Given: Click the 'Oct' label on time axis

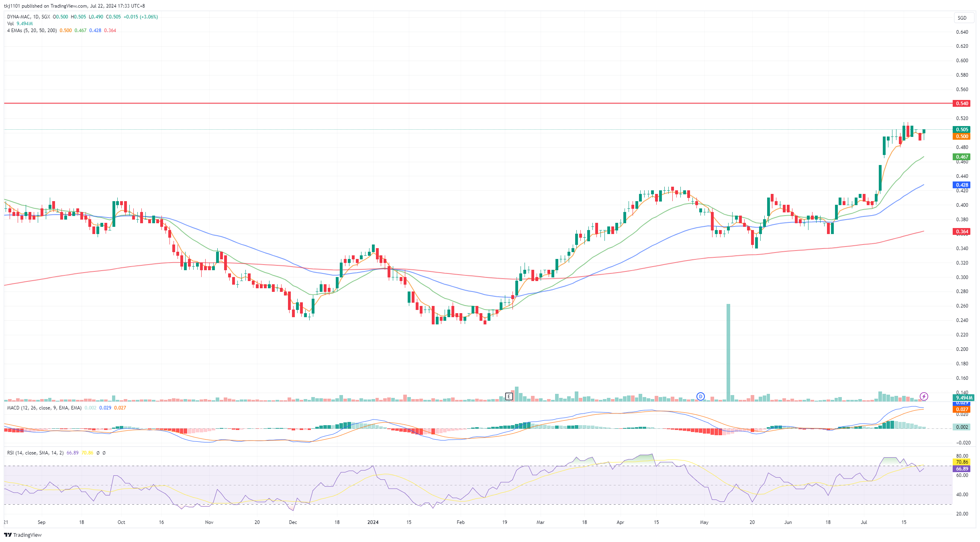Looking at the screenshot, I should 121,522.
